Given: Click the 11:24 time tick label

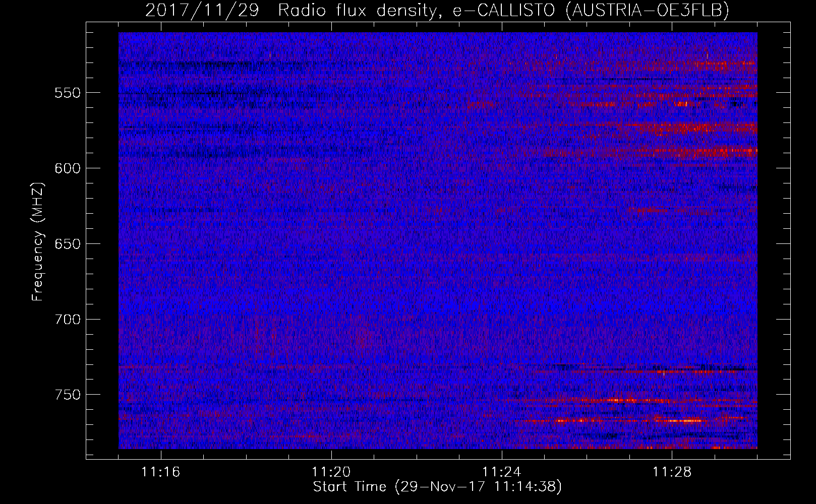Looking at the screenshot, I should [502, 472].
